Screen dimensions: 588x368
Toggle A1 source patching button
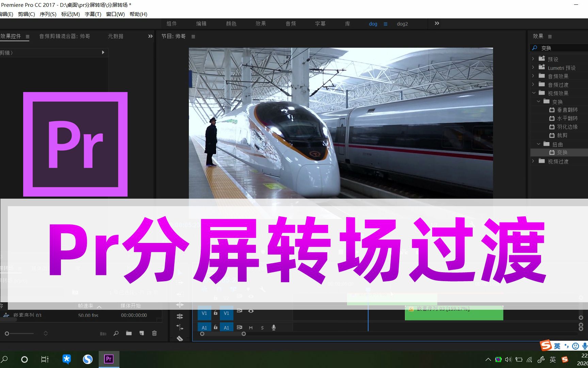204,327
